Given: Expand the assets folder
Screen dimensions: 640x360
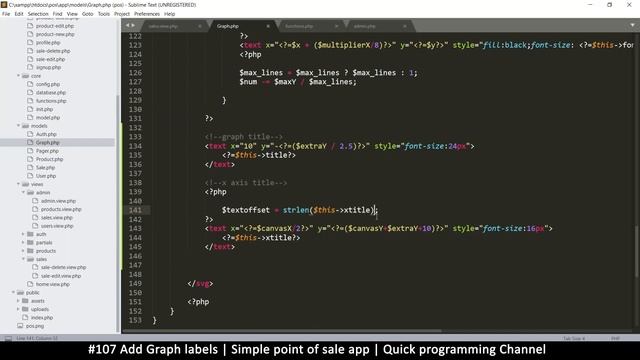Looking at the screenshot, I should tap(18, 301).
